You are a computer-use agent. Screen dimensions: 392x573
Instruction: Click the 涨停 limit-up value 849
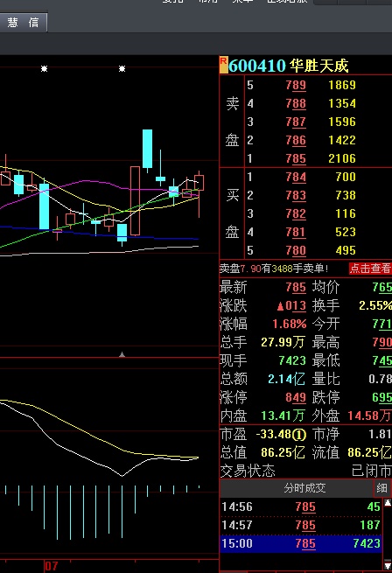click(x=296, y=397)
